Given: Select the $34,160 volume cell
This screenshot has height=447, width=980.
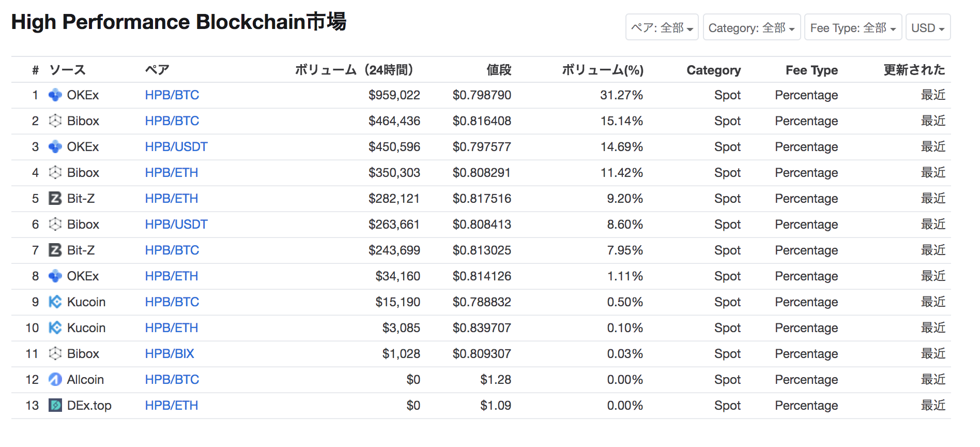Looking at the screenshot, I should (x=398, y=276).
